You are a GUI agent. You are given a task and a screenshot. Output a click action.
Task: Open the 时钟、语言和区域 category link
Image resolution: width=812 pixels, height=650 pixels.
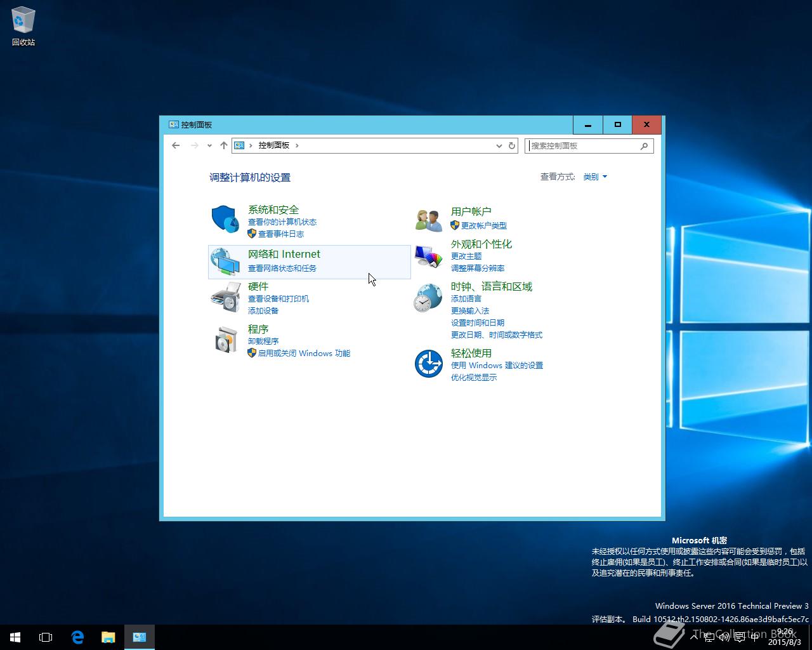coord(492,286)
